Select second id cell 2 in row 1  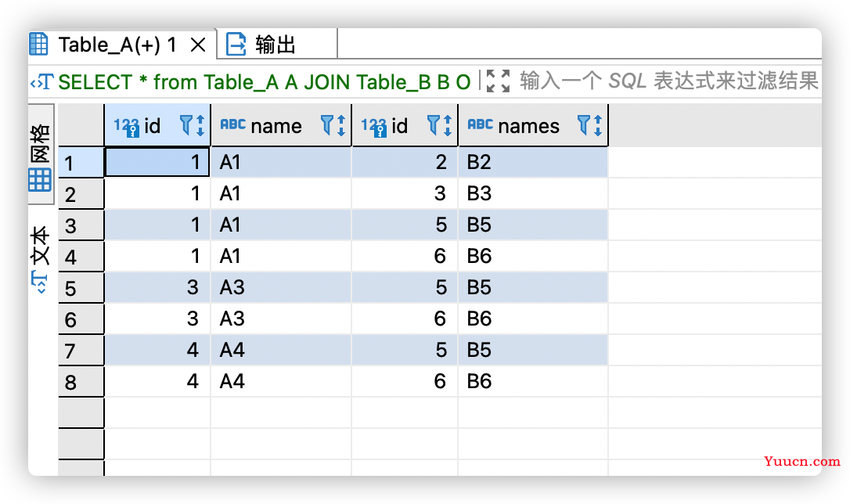405,162
